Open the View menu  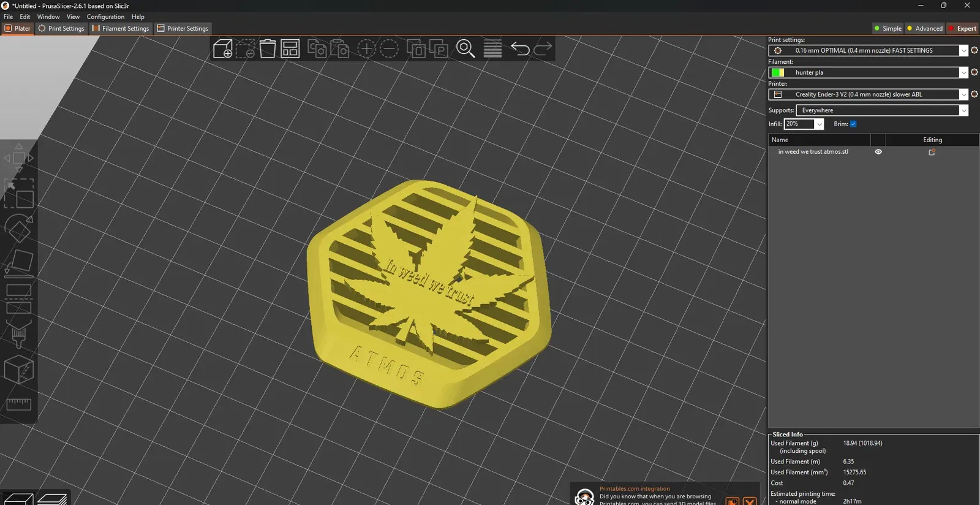point(73,17)
